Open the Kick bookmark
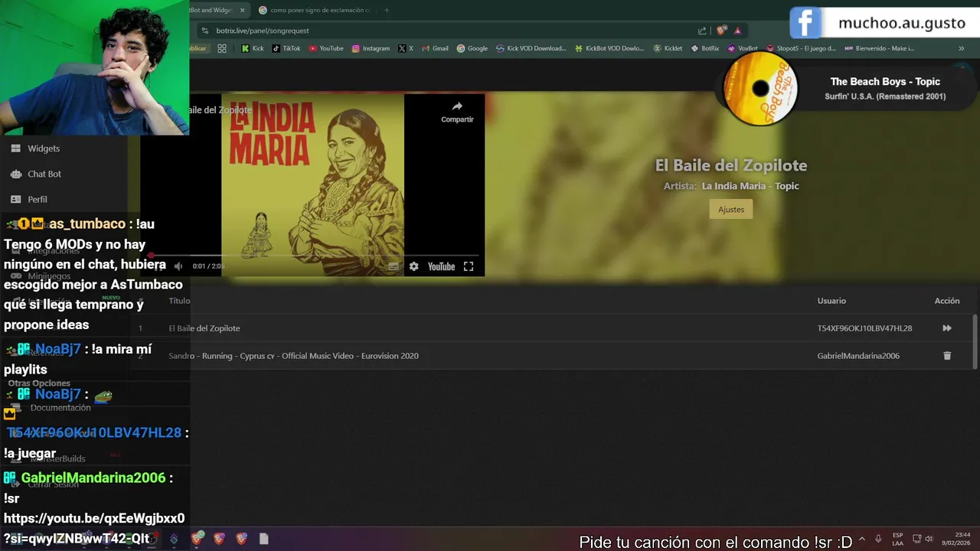The width and height of the screenshot is (980, 551). (x=252, y=48)
